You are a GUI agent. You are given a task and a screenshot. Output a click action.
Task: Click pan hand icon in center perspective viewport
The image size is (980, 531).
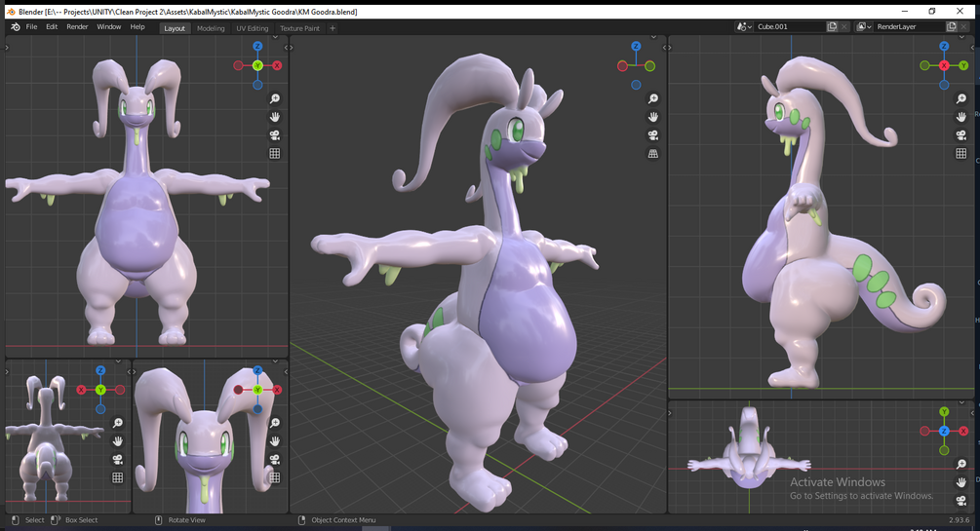pyautogui.click(x=653, y=117)
